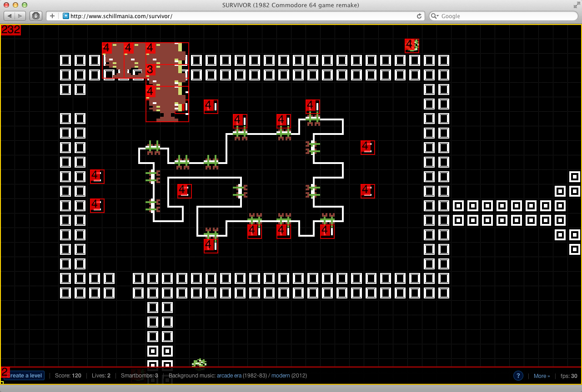
Task: Click the plus add-bookmark button
Action: tap(52, 16)
